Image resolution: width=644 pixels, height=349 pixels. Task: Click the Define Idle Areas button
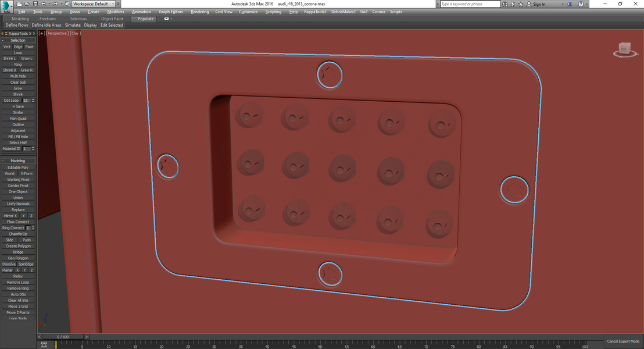pos(46,25)
